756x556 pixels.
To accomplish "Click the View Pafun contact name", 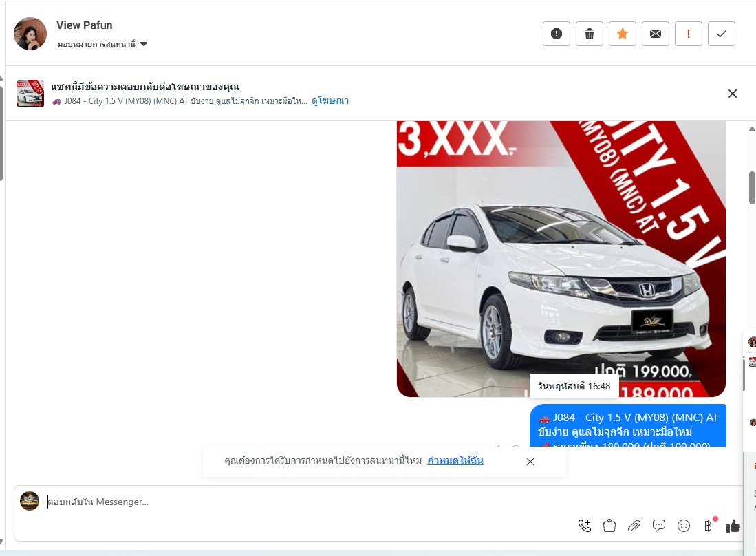I will point(85,25).
